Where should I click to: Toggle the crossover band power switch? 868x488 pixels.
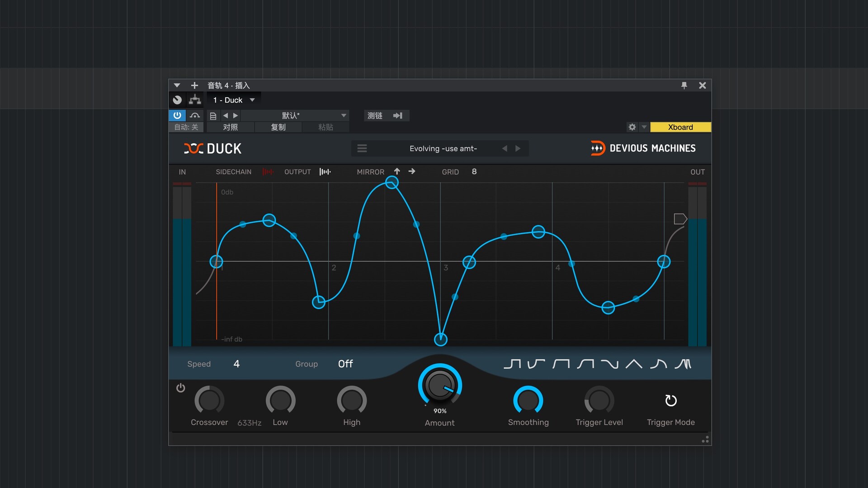180,388
